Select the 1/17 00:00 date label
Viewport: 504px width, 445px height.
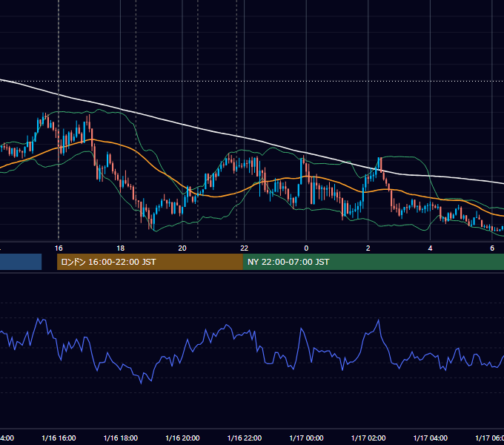(x=306, y=438)
